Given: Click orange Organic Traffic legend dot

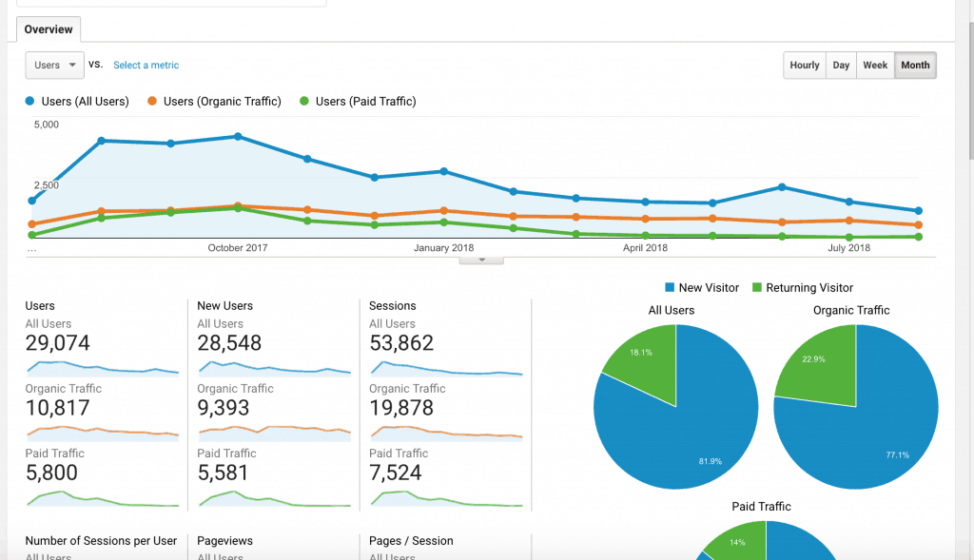Looking at the screenshot, I should tap(151, 101).
